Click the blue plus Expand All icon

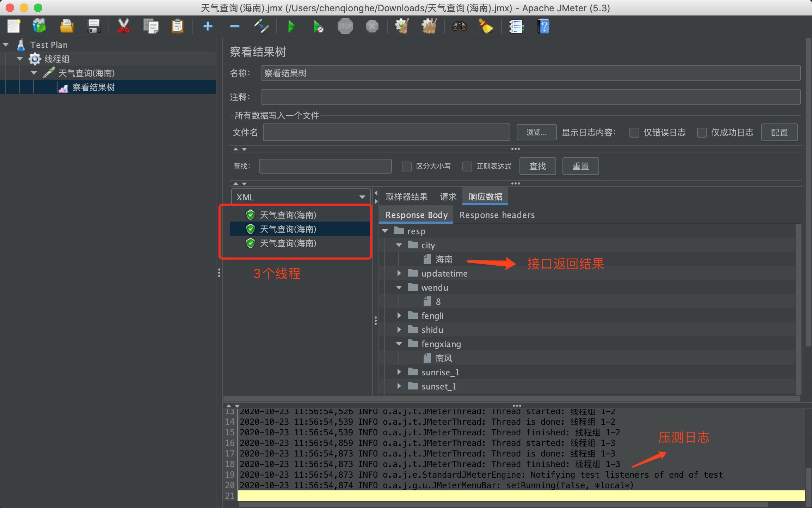[208, 26]
